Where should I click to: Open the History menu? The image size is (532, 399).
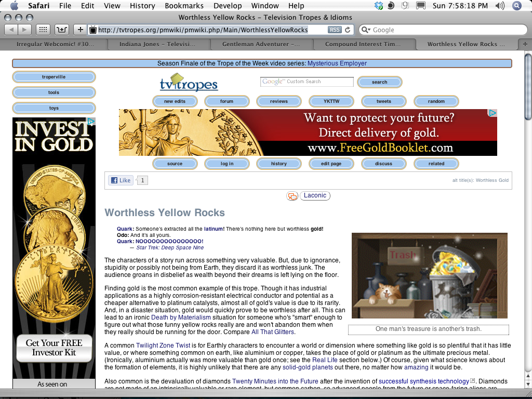[142, 5]
